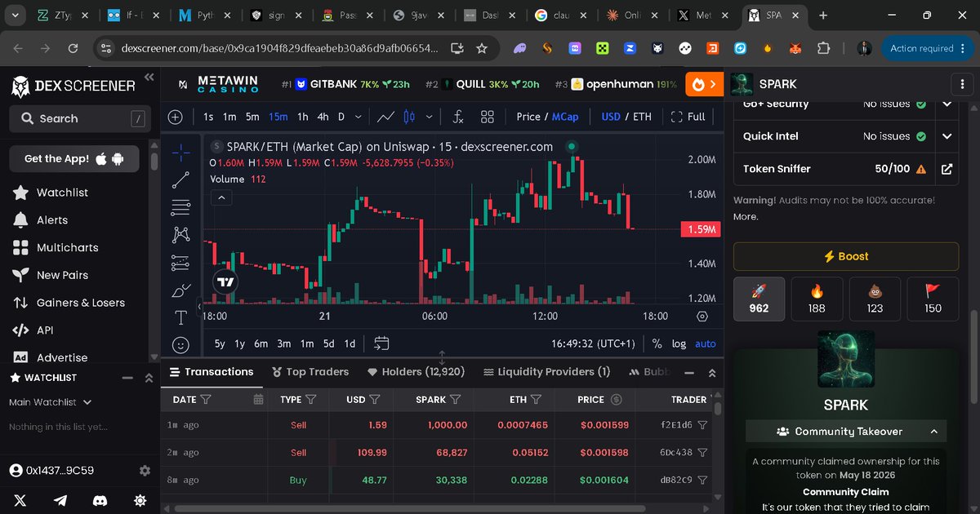
Task: Toggle Full screen chart mode
Action: coord(688,117)
